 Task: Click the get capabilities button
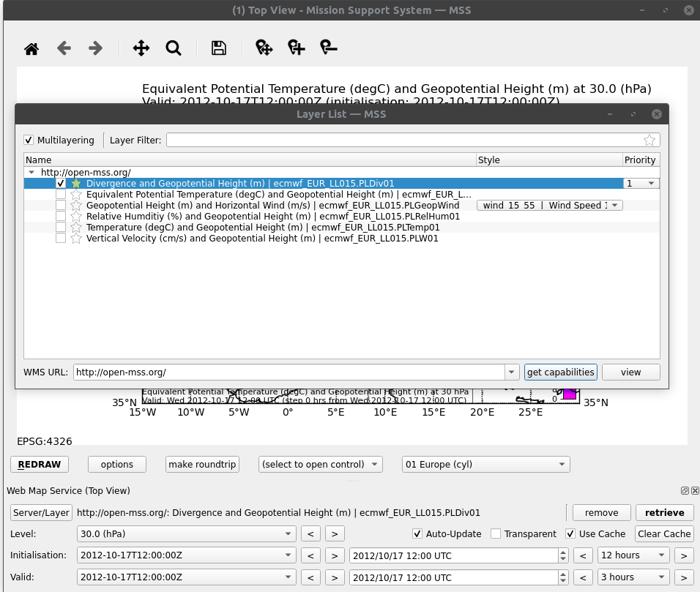560,372
